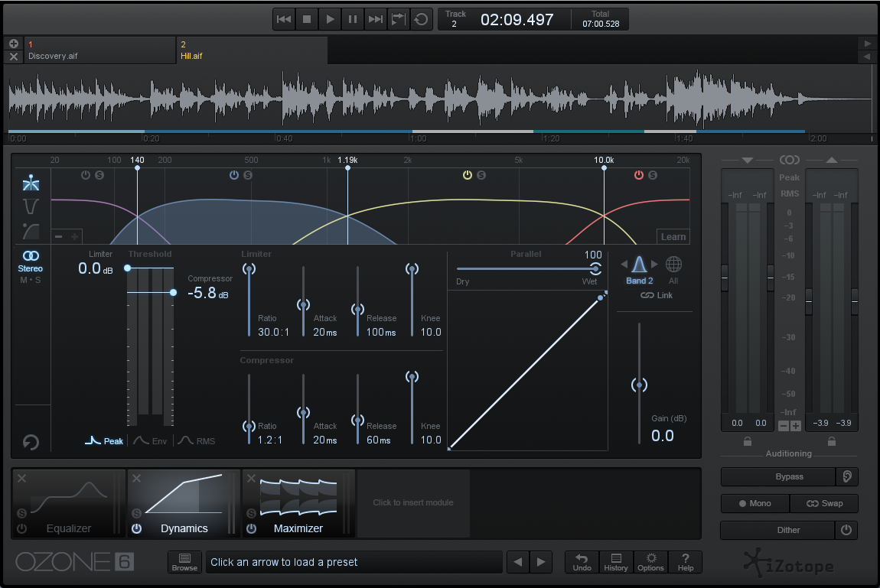Toggle Equalizer module power
The width and height of the screenshot is (880, 588).
[22, 528]
